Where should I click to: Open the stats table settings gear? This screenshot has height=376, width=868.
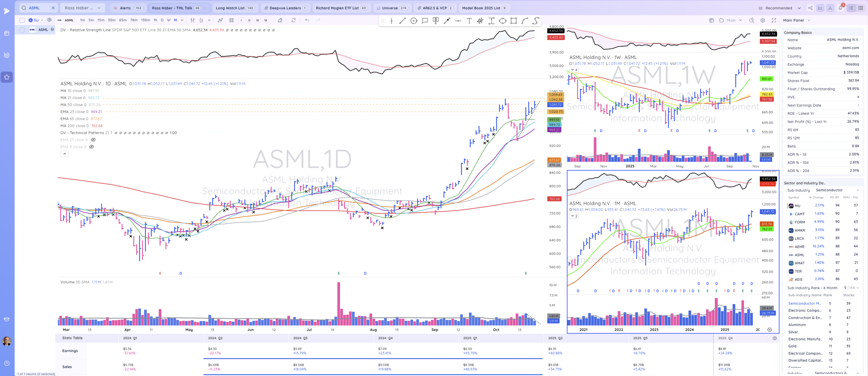point(775,338)
